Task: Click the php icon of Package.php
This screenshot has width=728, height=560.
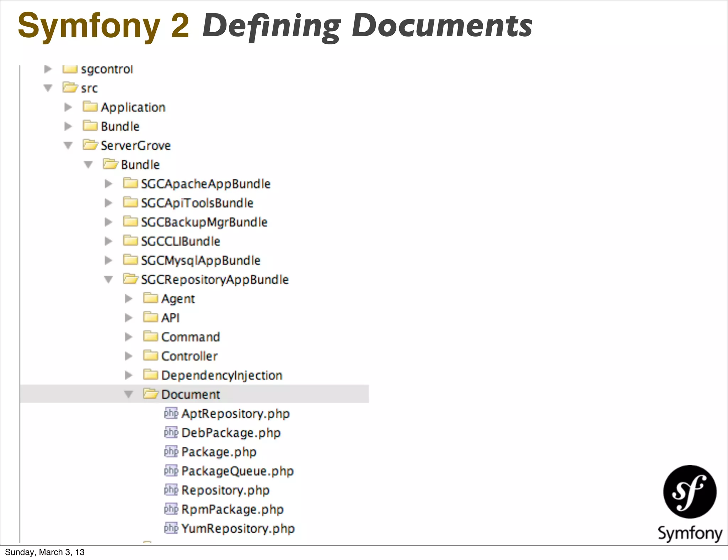Action: pyautogui.click(x=171, y=452)
